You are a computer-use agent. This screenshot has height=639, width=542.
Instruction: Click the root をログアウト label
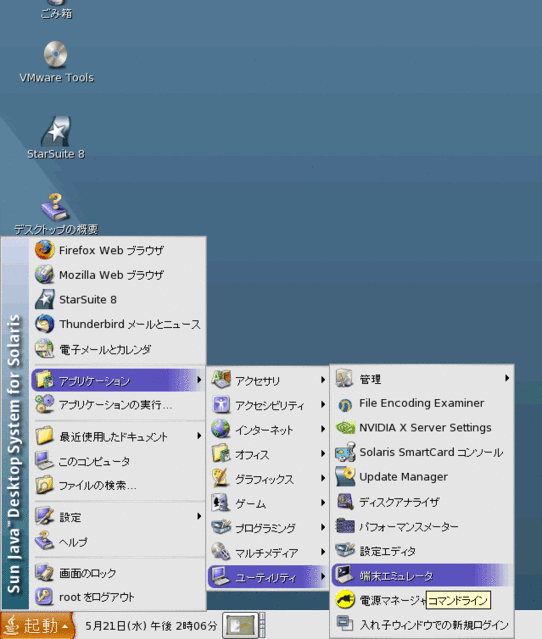point(97,597)
